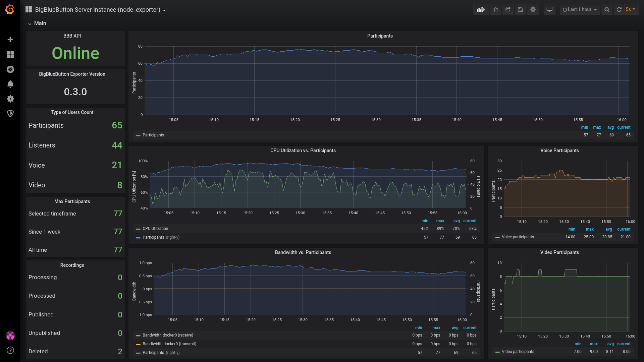Click the Add panel toolbar icon
This screenshot has height=362, width=644.
(481, 9)
